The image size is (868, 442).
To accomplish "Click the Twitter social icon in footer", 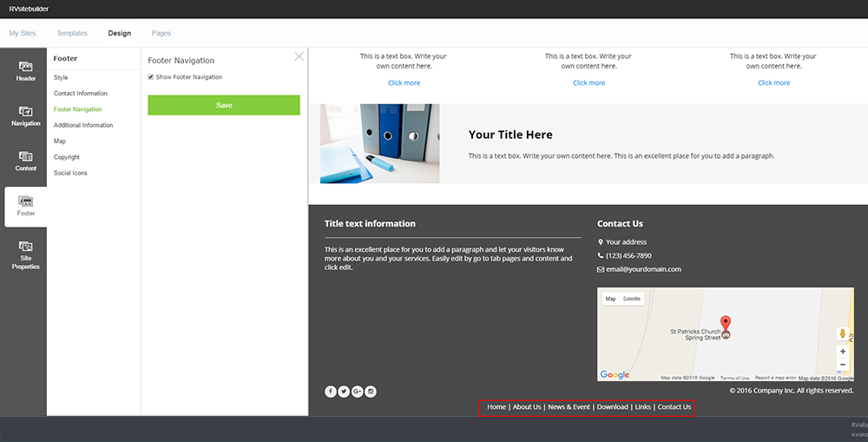I will click(344, 392).
